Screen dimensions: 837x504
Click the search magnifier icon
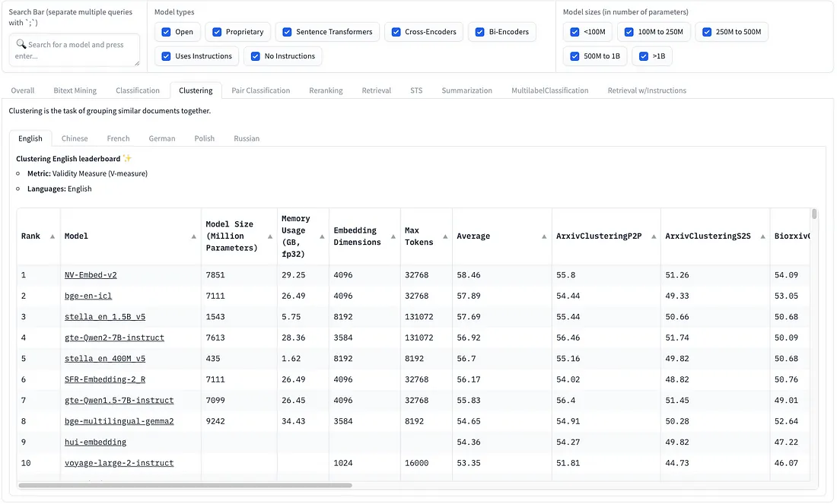pos(21,44)
